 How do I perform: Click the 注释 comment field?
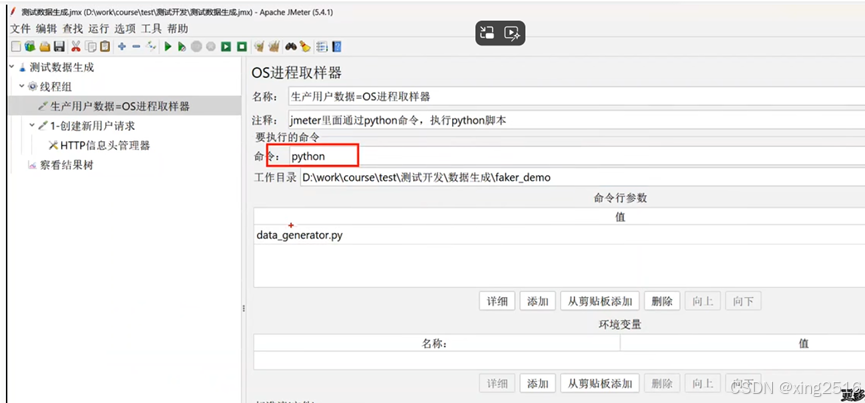point(576,121)
